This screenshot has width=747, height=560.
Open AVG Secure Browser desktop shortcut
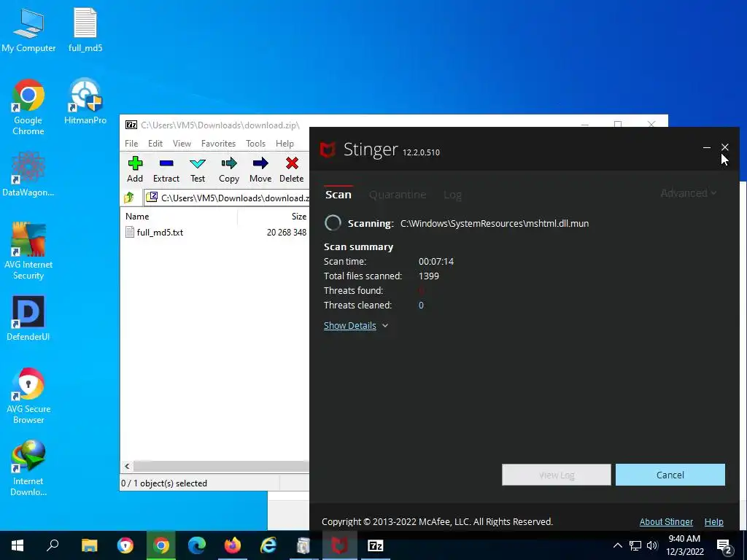coord(28,396)
